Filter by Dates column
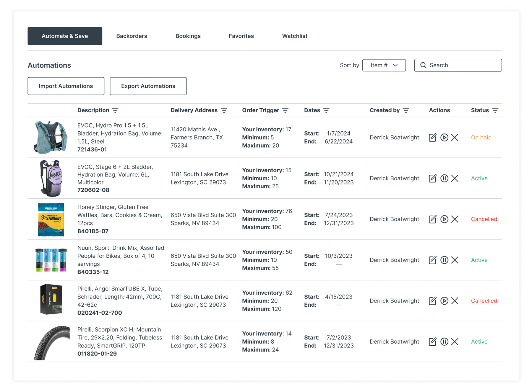The image size is (532, 392). coord(326,110)
